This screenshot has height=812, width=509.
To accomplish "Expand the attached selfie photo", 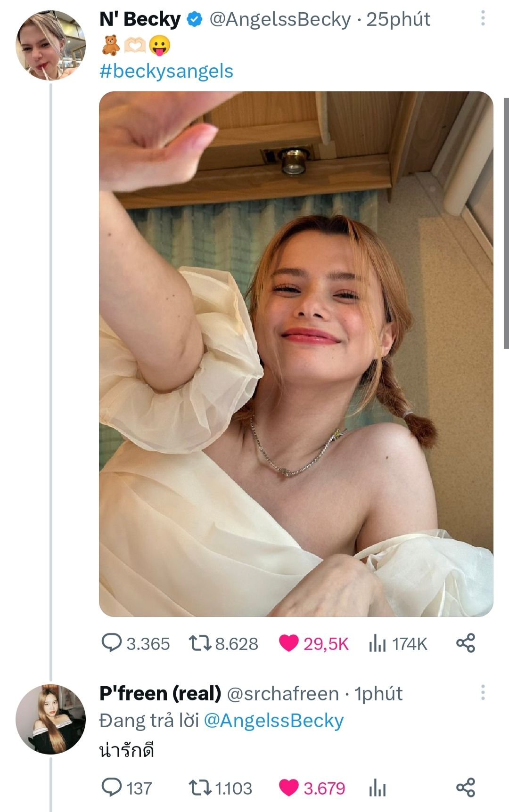I will [296, 353].
